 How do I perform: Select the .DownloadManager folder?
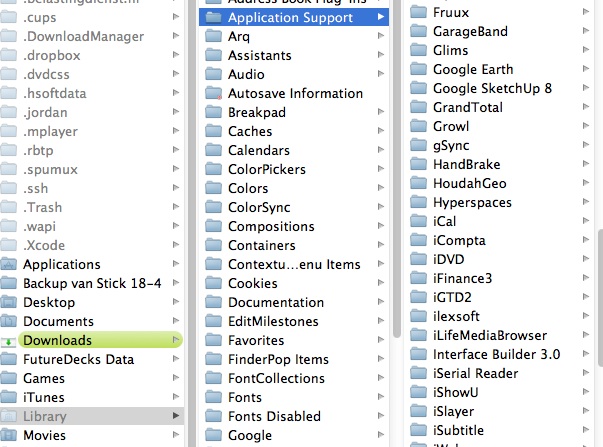pos(92,37)
